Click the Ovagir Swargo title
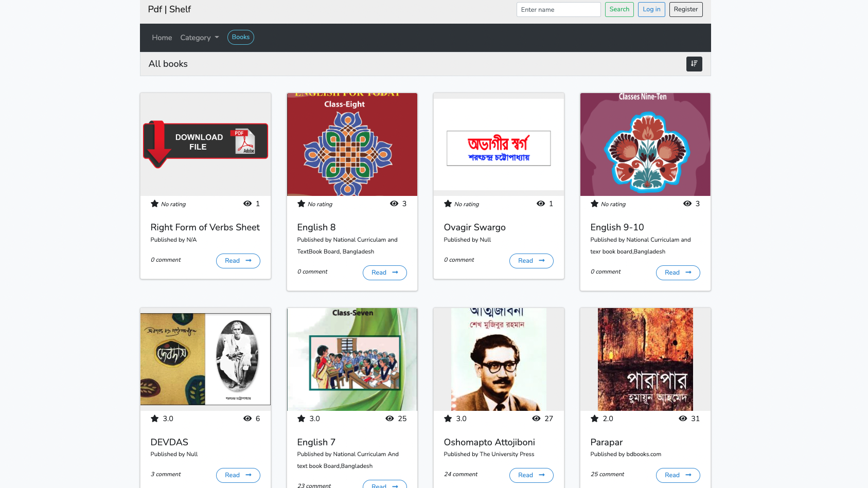Image resolution: width=868 pixels, height=488 pixels. pos(474,227)
